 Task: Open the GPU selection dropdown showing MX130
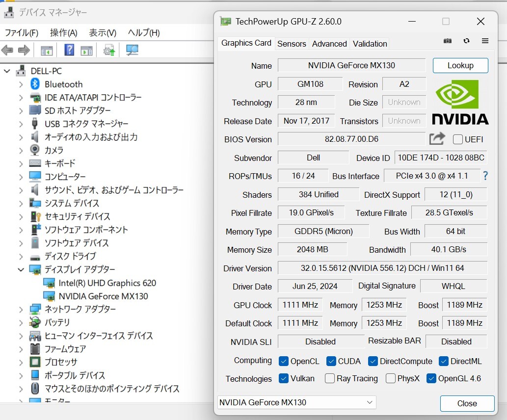[296, 402]
